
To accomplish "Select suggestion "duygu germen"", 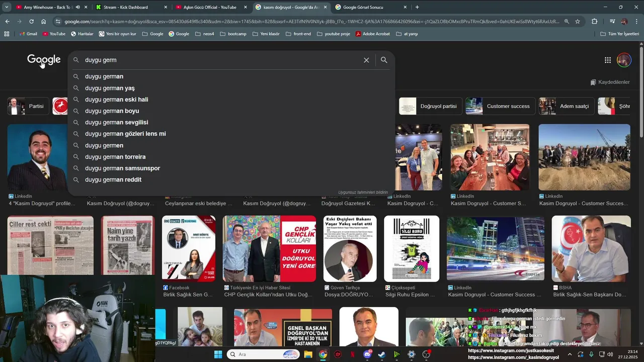I will click(231, 145).
